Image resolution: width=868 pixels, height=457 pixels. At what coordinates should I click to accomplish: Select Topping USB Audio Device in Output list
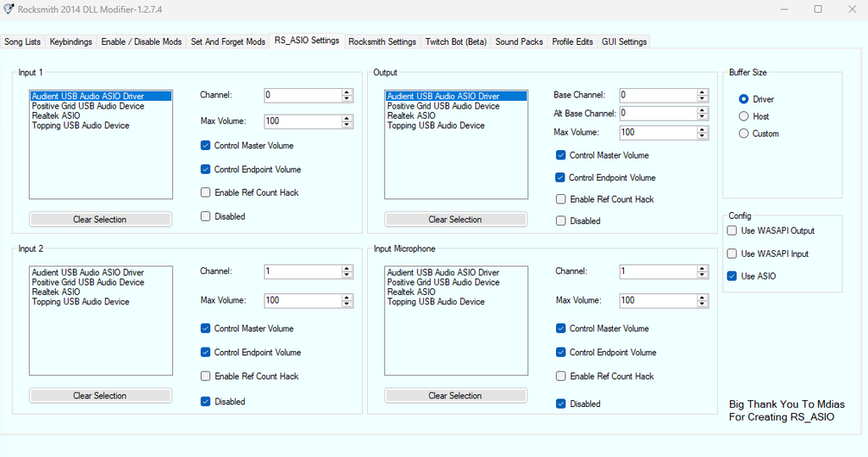(436, 125)
